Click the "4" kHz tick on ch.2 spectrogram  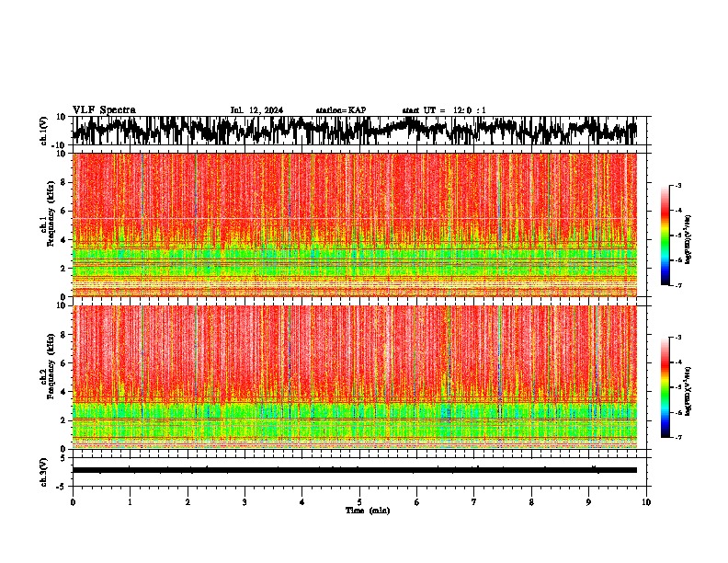click(63, 392)
